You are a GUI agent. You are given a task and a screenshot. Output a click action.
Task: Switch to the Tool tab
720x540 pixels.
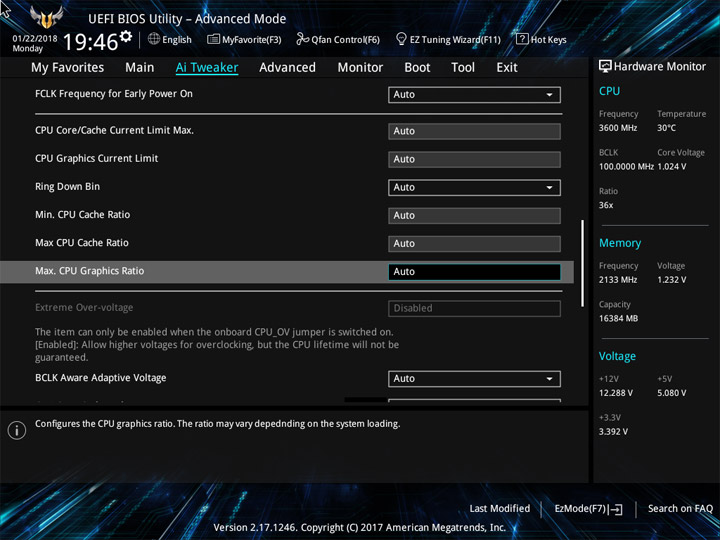coord(463,68)
